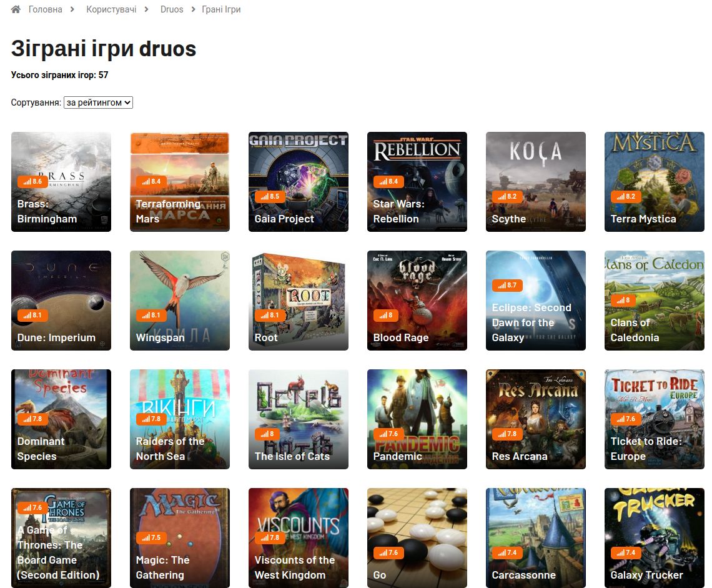This screenshot has width=712, height=588.
Task: Select the Pandemic game title
Action: click(x=397, y=456)
